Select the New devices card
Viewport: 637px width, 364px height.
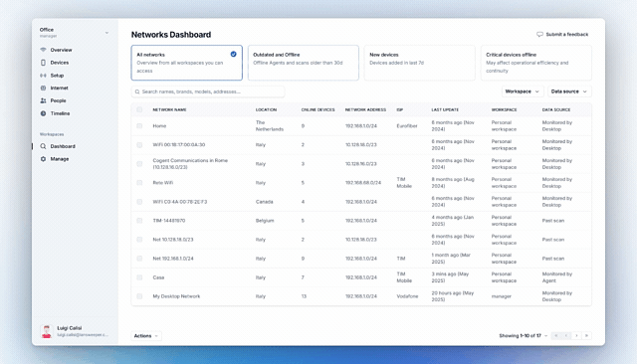click(x=420, y=63)
